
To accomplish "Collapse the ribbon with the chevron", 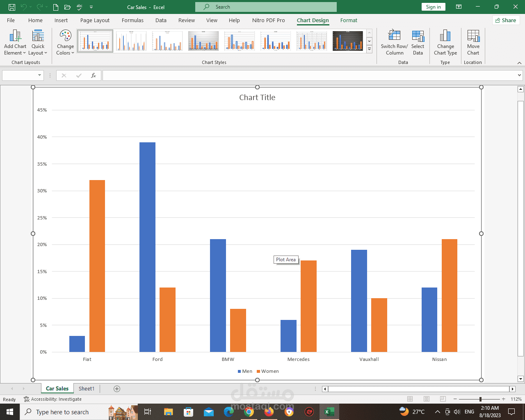I will coord(519,63).
